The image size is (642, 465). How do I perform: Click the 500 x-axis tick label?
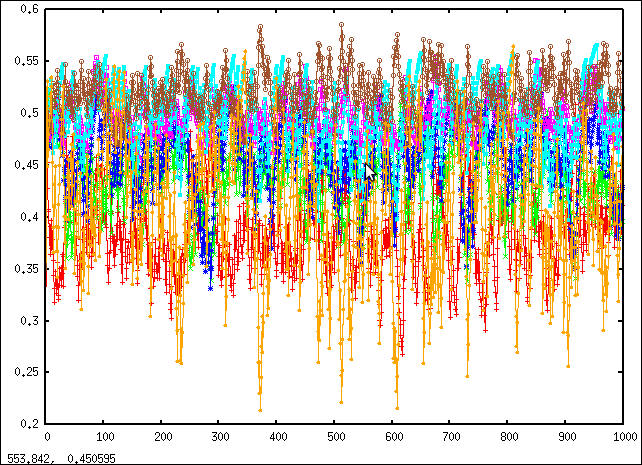click(337, 437)
